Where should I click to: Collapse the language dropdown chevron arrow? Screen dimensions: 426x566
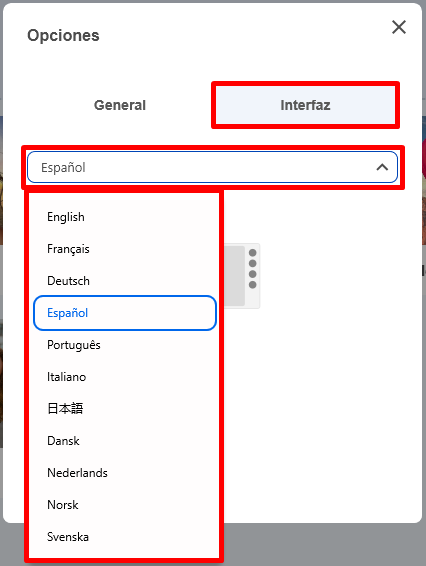coord(382,167)
